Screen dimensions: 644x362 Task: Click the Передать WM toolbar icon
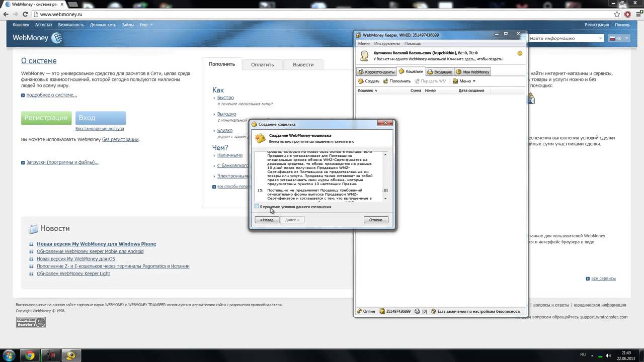click(x=430, y=81)
